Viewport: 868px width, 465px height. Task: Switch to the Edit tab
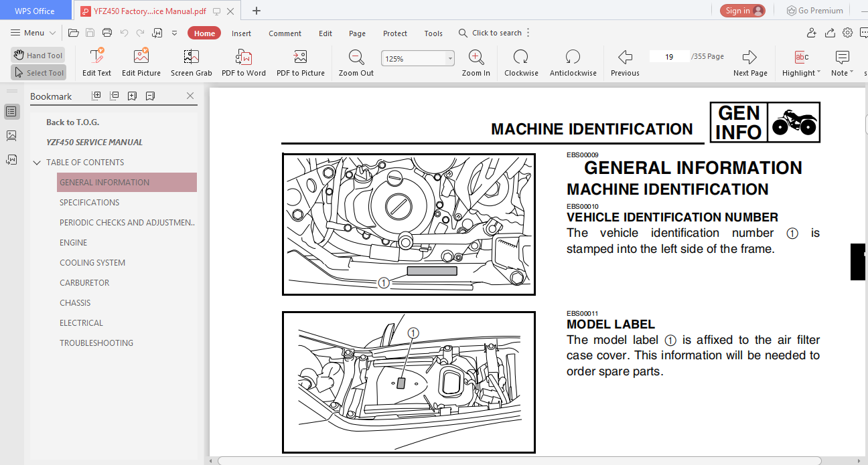pos(325,33)
